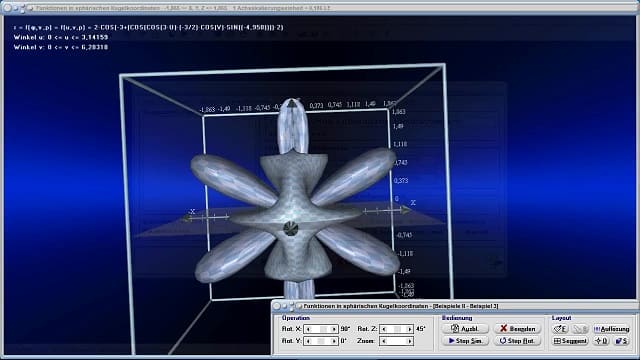This screenshot has width=640, height=360.
Task: Click the Zoom scrollbar track
Action: coord(397,341)
